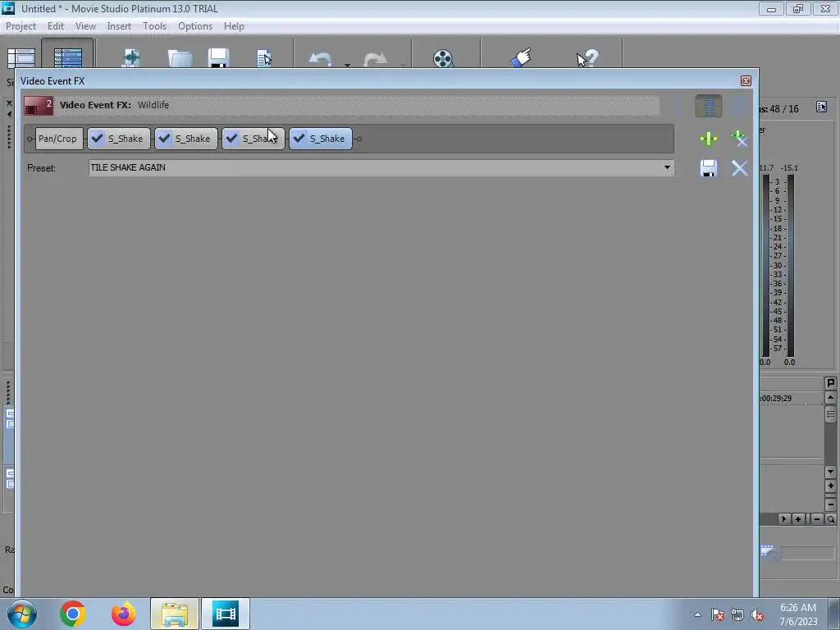
Task: Open Google Chrome from the taskbar
Action: pyautogui.click(x=72, y=614)
